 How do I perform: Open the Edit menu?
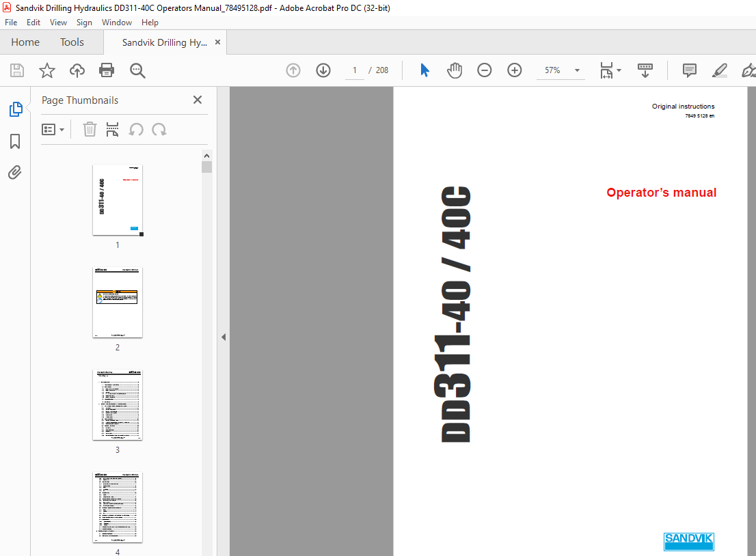33,22
